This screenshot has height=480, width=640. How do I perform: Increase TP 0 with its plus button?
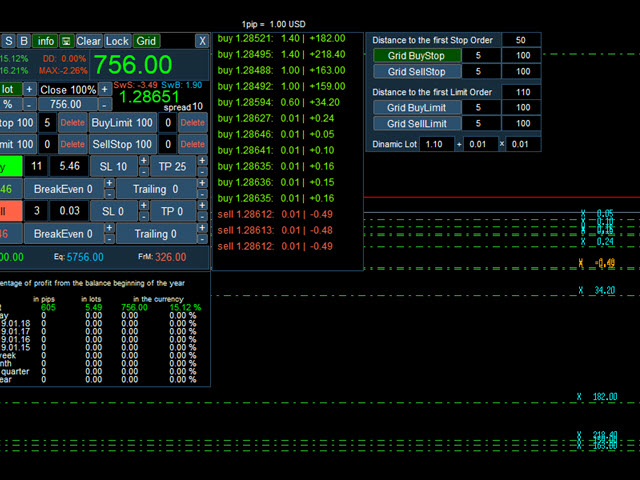tap(202, 205)
